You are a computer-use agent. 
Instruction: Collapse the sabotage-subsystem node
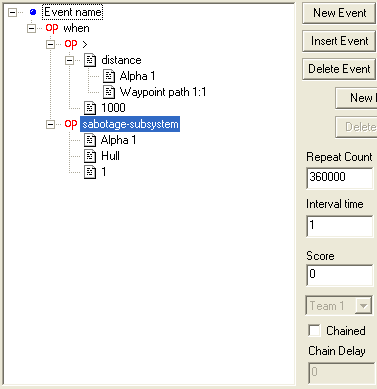click(x=50, y=124)
